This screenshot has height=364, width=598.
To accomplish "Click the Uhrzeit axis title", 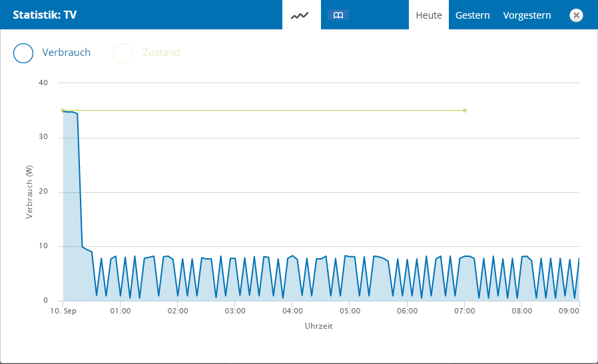I will [318, 326].
